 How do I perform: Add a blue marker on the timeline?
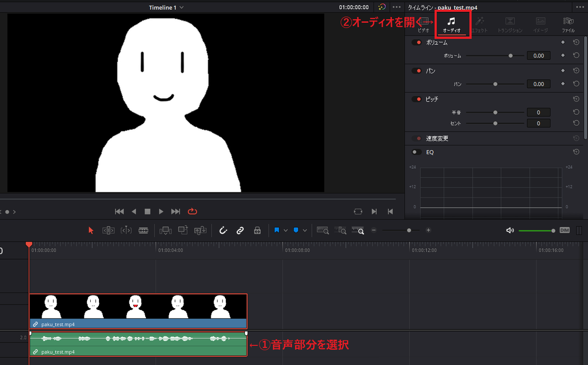(x=296, y=230)
